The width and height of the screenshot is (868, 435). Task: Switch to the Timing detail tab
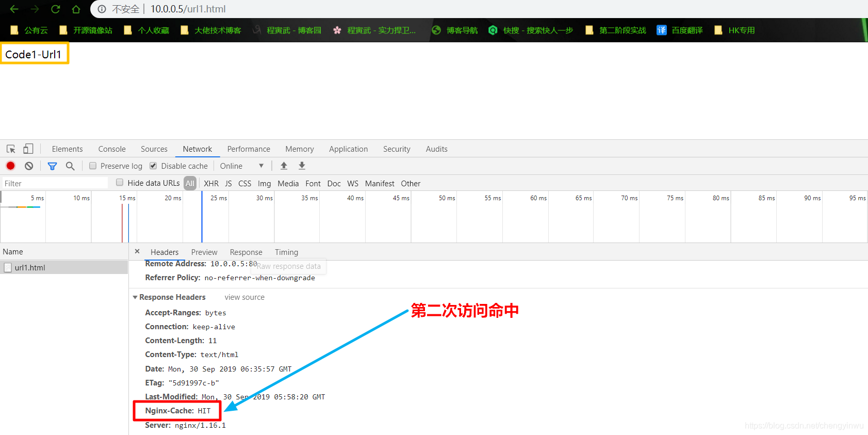(x=286, y=252)
